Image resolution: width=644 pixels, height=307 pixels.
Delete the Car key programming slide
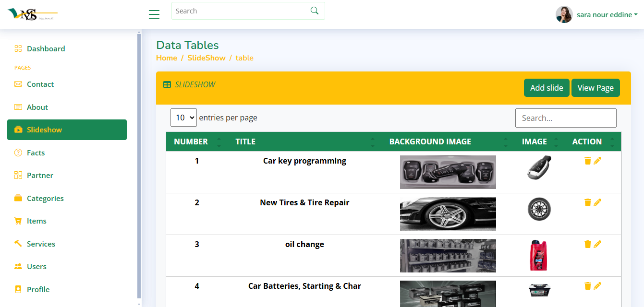pyautogui.click(x=587, y=161)
